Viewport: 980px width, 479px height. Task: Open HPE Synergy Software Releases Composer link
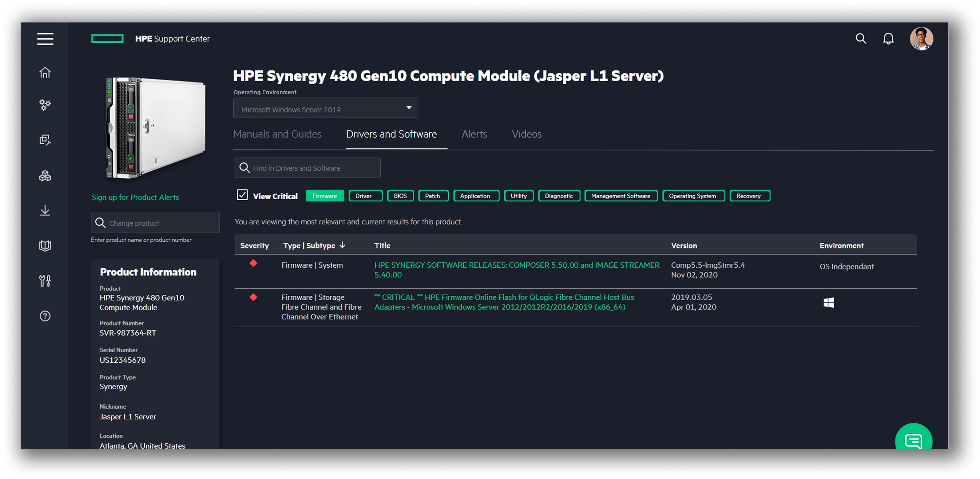pos(516,269)
